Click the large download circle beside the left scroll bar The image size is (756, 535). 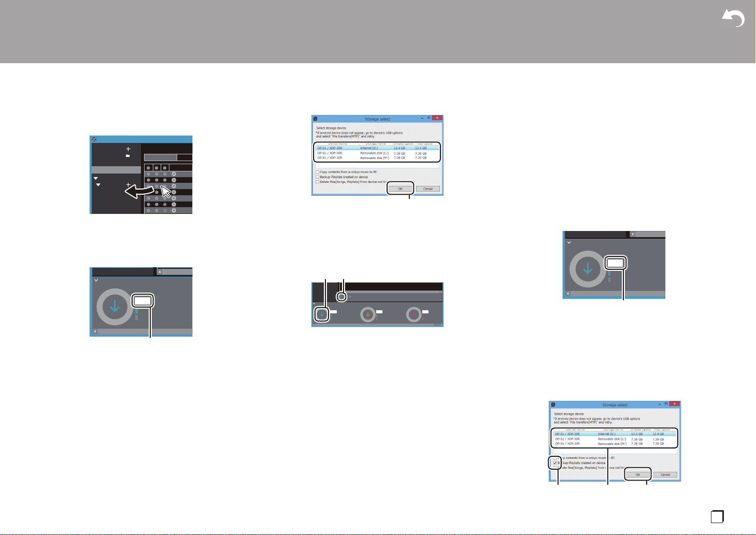(x=115, y=307)
